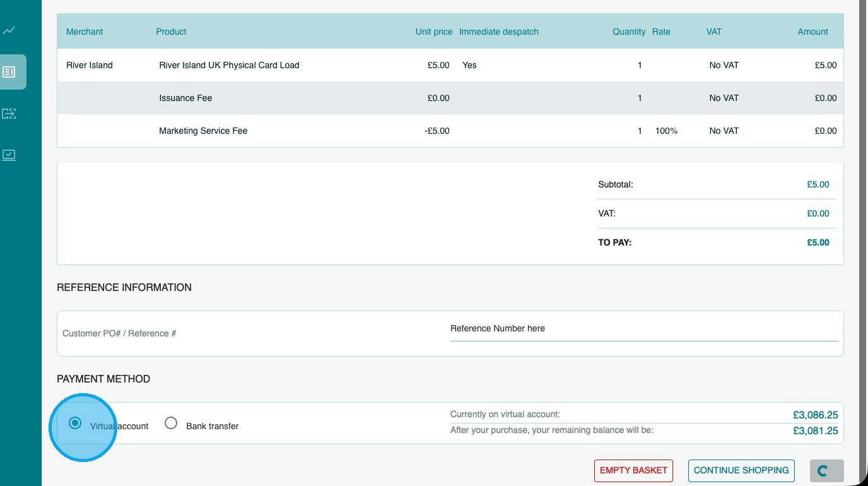Image resolution: width=868 pixels, height=486 pixels.
Task: Select River Island UK Physical Card Load
Action: [229, 65]
